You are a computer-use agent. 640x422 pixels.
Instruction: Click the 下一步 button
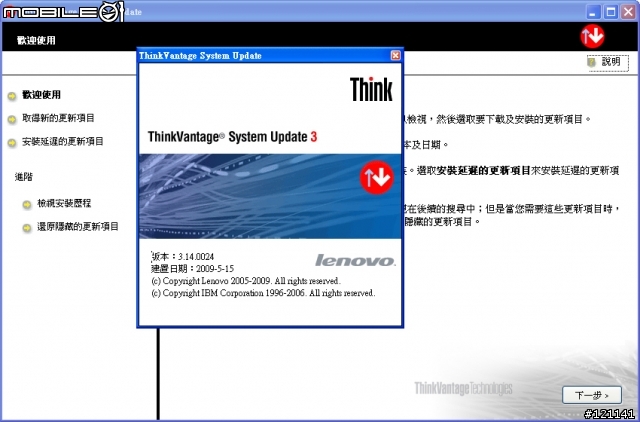click(592, 395)
